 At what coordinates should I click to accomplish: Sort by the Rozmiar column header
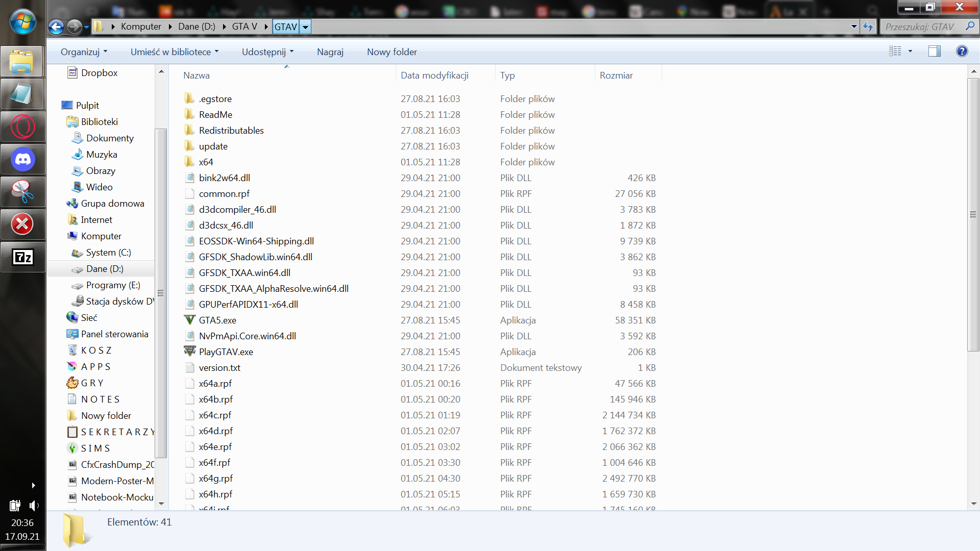coord(616,75)
